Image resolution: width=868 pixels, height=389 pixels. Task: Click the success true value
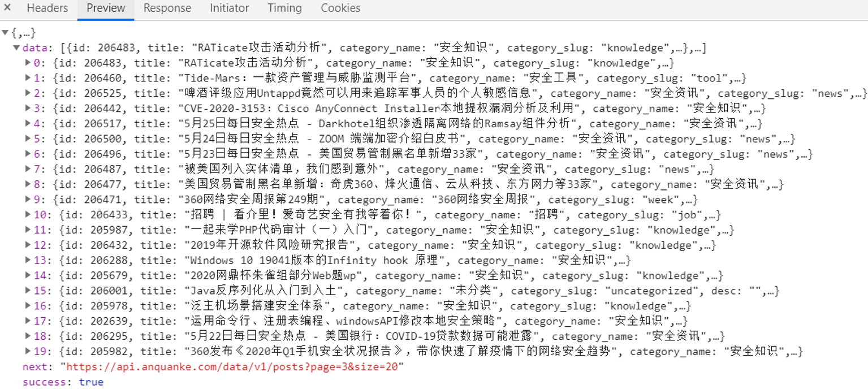(x=91, y=382)
